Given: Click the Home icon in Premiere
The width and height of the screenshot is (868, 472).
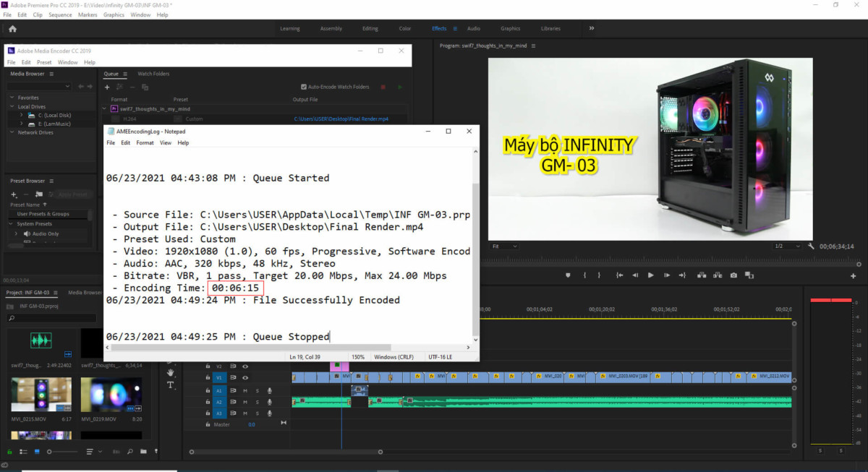Looking at the screenshot, I should pyautogui.click(x=12, y=29).
